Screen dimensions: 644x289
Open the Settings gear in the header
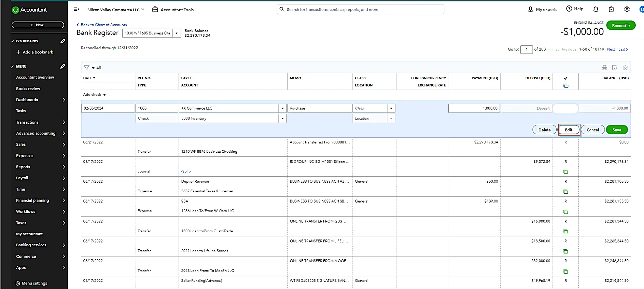[x=627, y=10]
